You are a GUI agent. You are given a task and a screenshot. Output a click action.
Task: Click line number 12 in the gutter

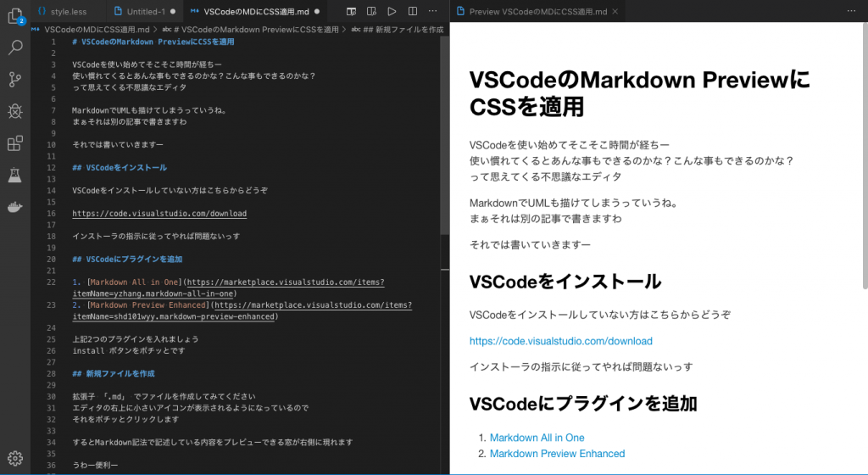click(x=52, y=167)
